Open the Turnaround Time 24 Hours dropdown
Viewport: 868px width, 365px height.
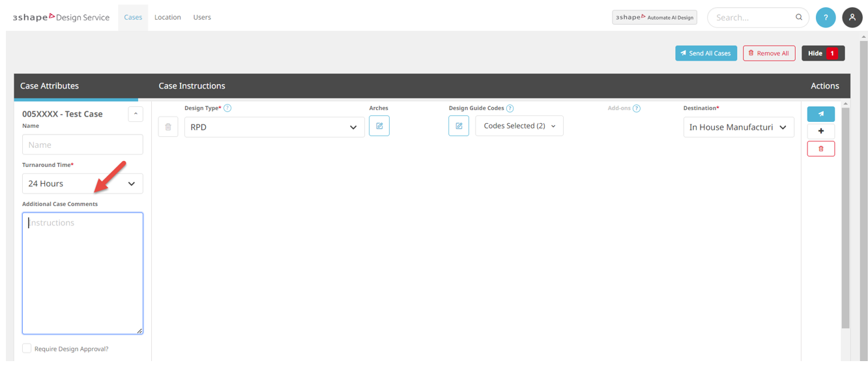pos(83,184)
